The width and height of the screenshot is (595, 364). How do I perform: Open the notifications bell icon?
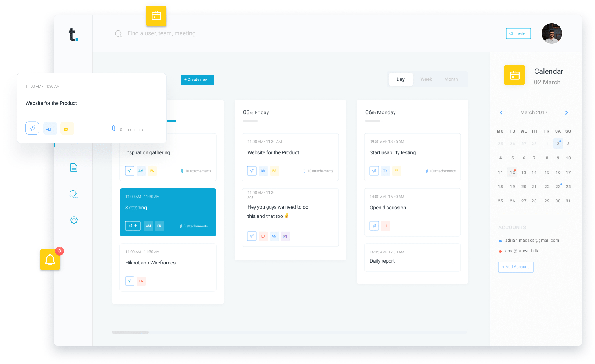50,260
